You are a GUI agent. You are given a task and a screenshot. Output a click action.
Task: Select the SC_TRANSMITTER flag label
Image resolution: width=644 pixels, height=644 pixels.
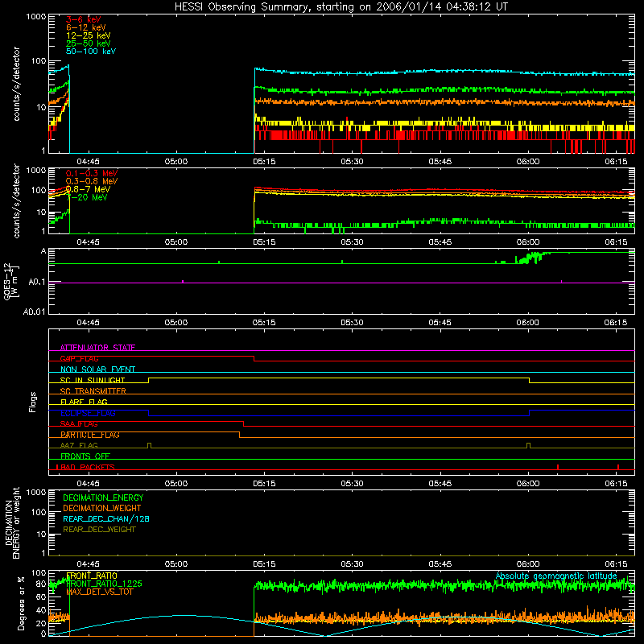[x=93, y=391]
